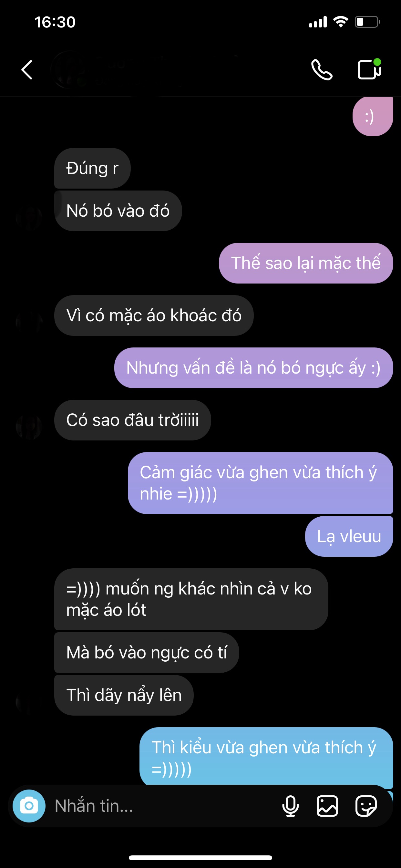Select the 'Lạ vleuu' message bubble
The height and width of the screenshot is (868, 401).
[349, 536]
